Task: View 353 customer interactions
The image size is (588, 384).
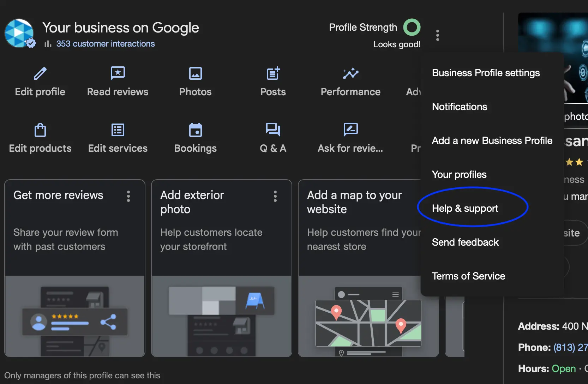Action: tap(106, 43)
